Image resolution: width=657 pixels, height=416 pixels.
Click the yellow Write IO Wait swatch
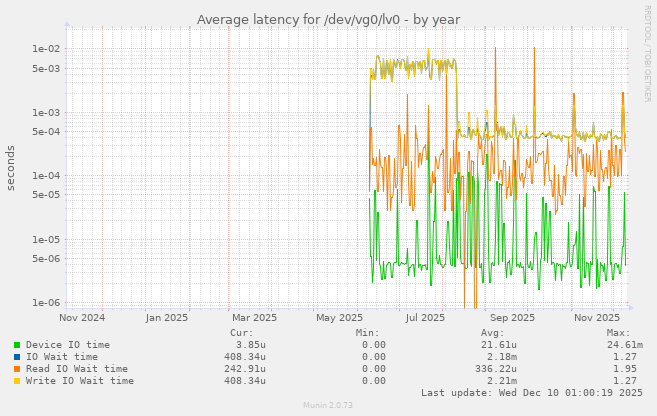tap(17, 381)
